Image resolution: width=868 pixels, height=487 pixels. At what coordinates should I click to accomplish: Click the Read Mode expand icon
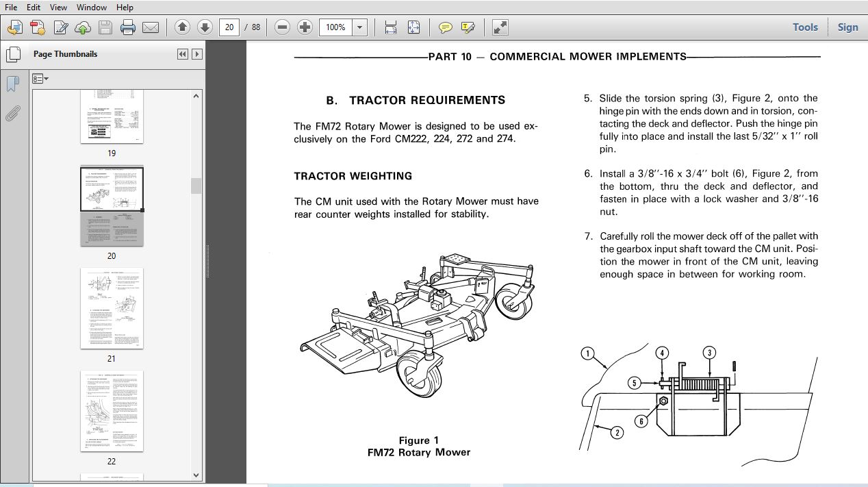coord(500,27)
